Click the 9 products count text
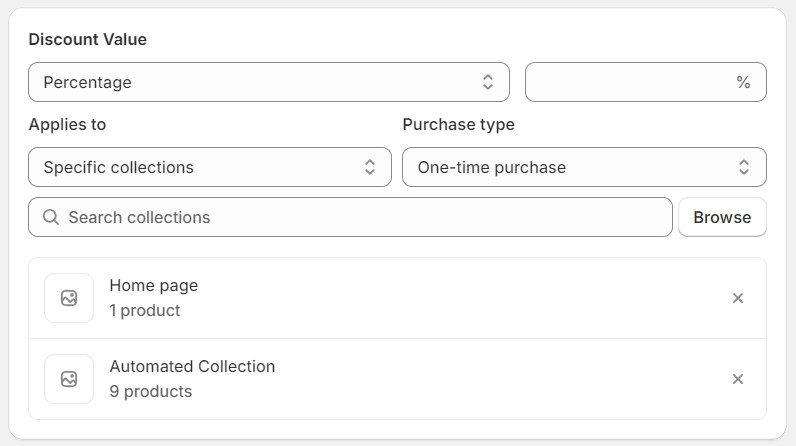Viewport: 796px width, 446px height. [x=151, y=391]
